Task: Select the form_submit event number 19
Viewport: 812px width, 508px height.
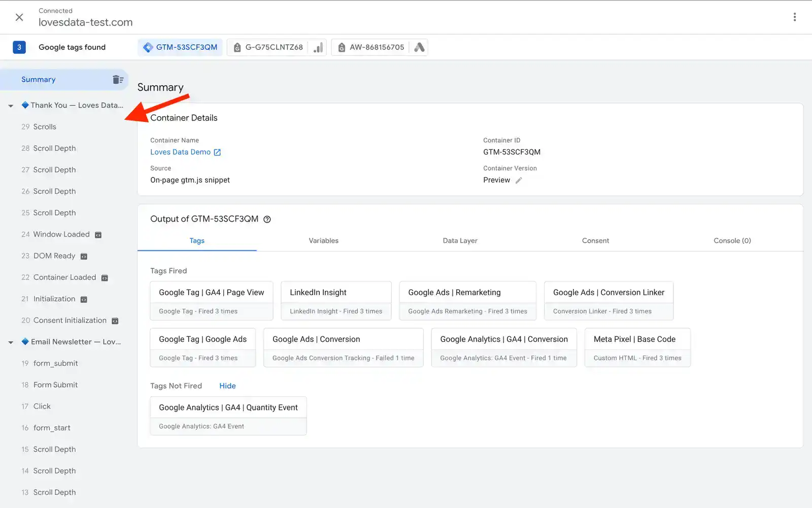Action: click(55, 364)
